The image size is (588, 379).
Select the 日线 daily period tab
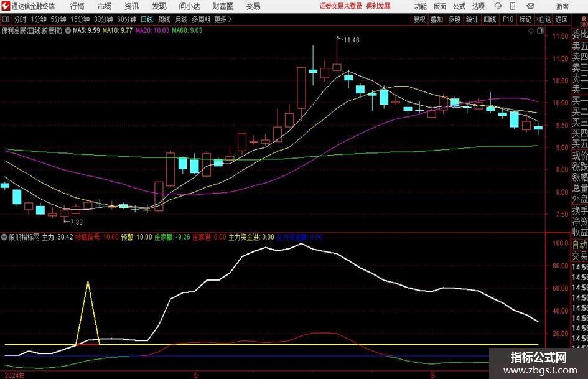point(147,19)
